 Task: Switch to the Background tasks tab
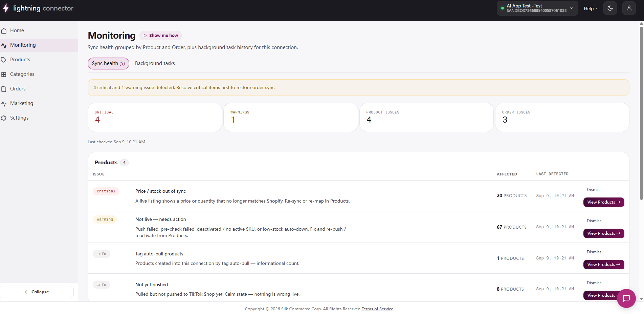pos(155,63)
